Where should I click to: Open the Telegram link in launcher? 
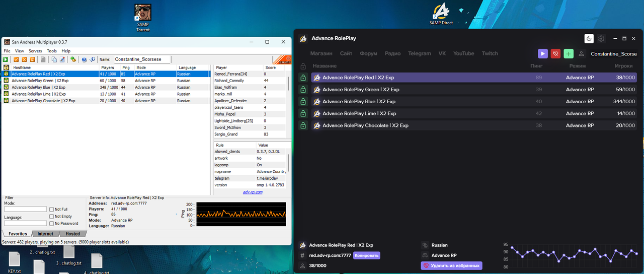(419, 53)
